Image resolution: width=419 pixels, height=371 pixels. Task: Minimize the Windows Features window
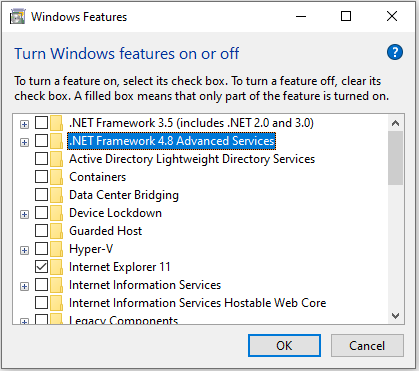click(x=301, y=16)
